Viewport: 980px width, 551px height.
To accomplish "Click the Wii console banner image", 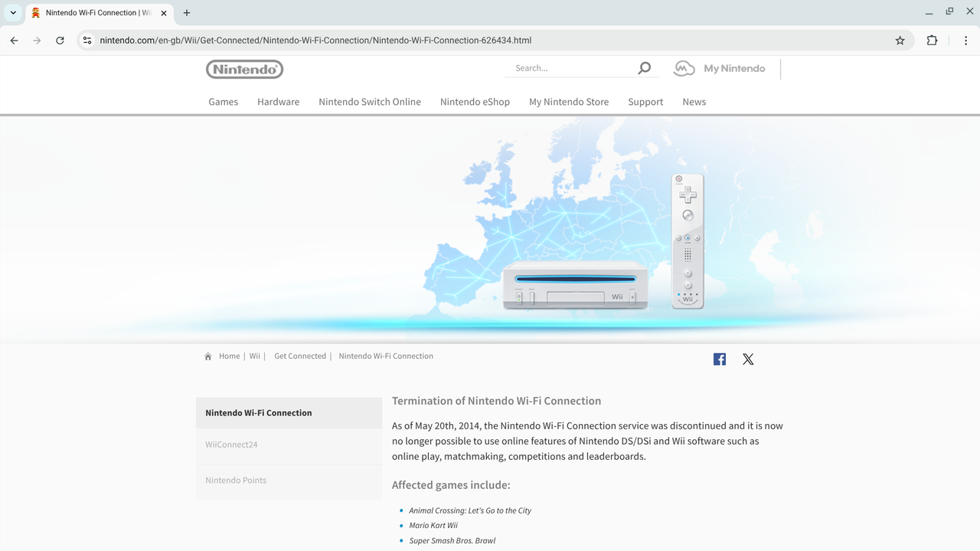I will [575, 285].
